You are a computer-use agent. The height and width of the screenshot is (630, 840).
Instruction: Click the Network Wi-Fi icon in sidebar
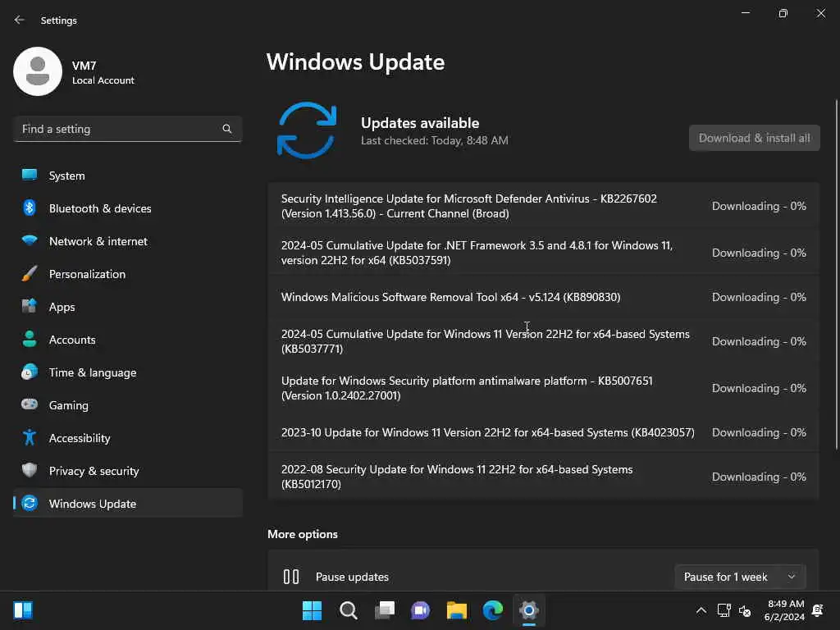pyautogui.click(x=30, y=240)
